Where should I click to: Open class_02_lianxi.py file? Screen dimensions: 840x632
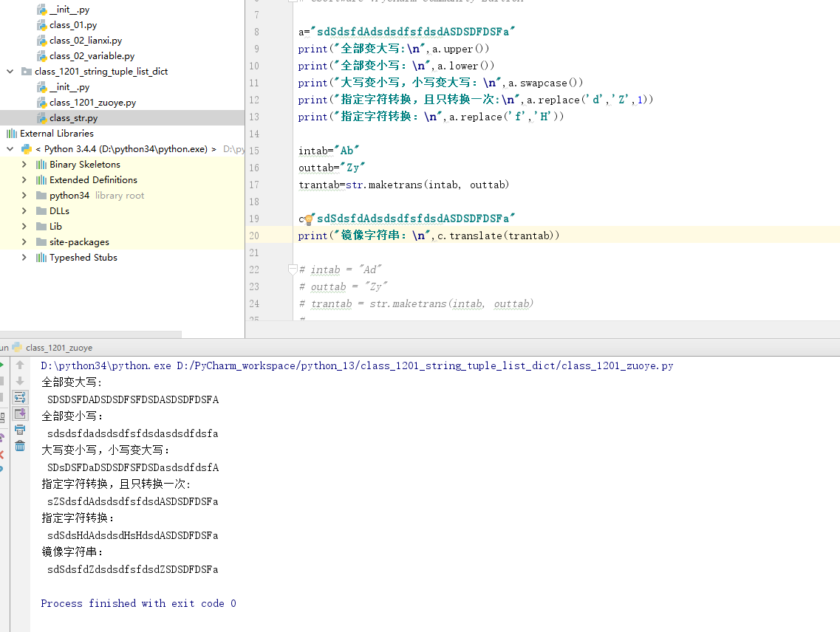pos(86,41)
